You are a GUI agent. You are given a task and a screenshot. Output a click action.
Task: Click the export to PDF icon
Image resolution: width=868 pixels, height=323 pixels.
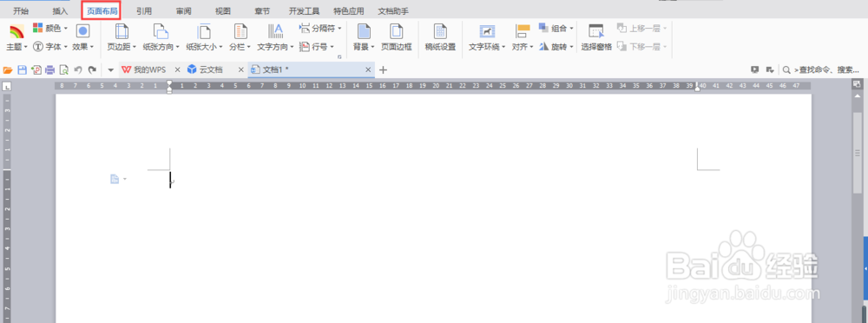(x=36, y=69)
